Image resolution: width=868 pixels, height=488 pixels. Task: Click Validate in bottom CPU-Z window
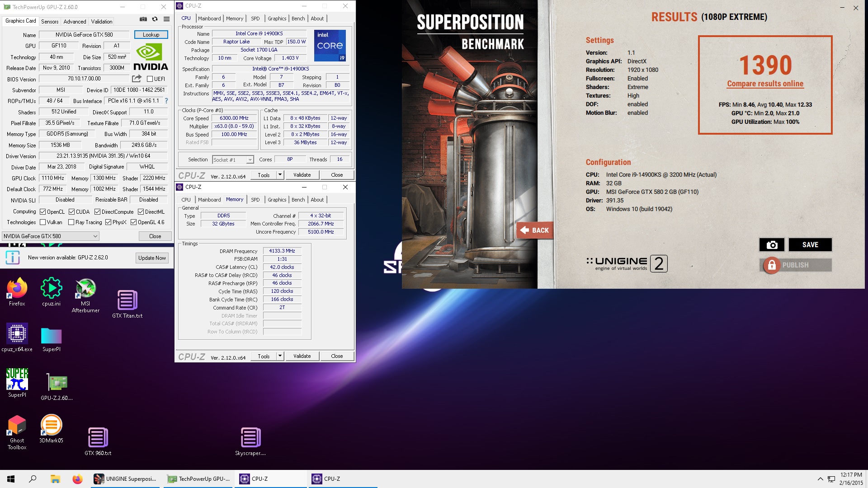click(302, 356)
